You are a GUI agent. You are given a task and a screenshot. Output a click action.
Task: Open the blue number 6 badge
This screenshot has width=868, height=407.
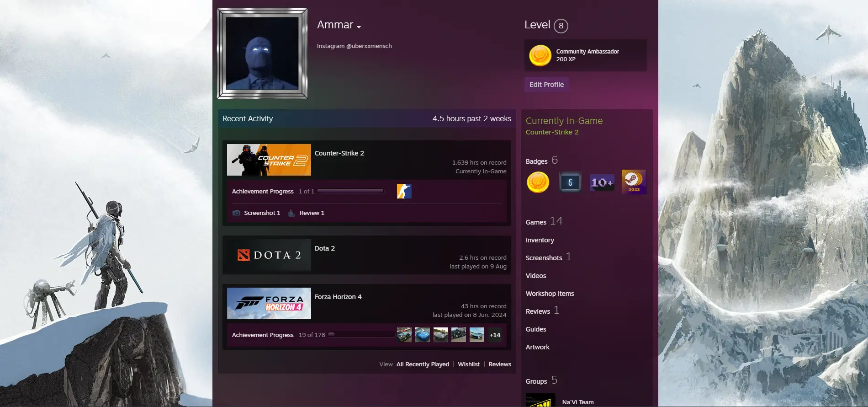570,182
